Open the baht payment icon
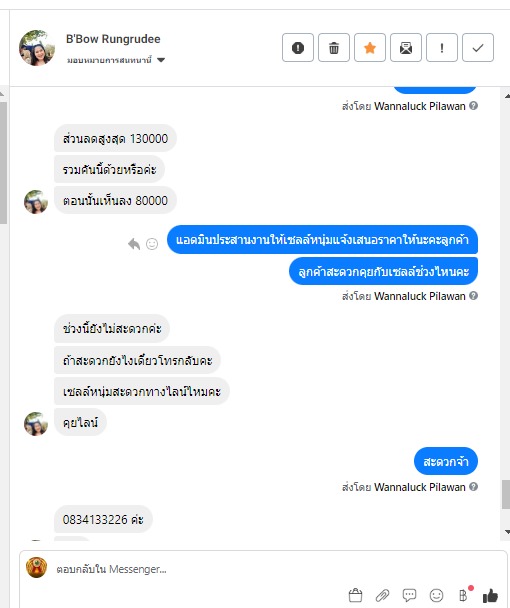510x608 pixels. coord(463,595)
